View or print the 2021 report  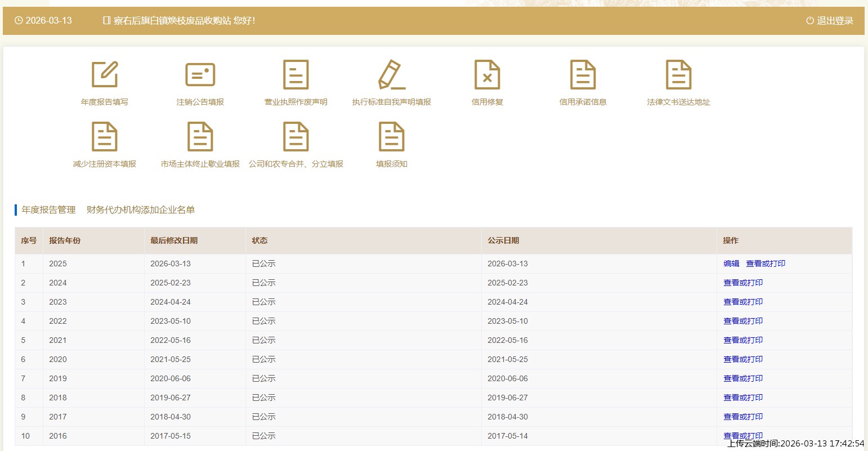[743, 340]
